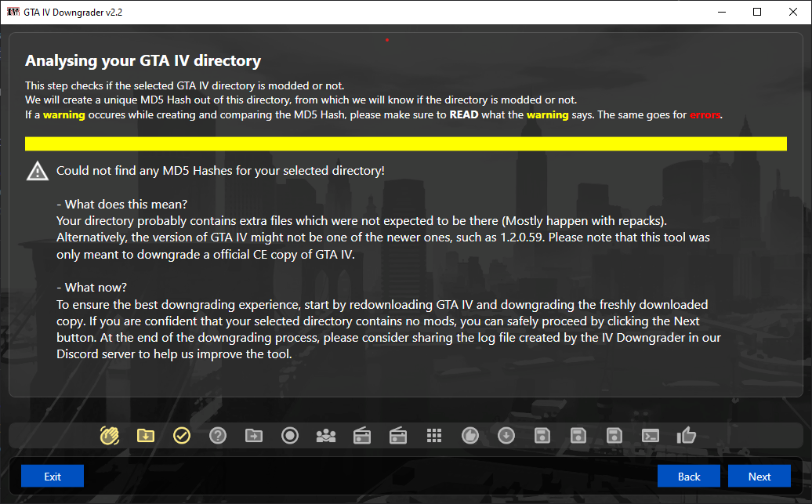Click the '- What does this mean?' line

[122, 204]
